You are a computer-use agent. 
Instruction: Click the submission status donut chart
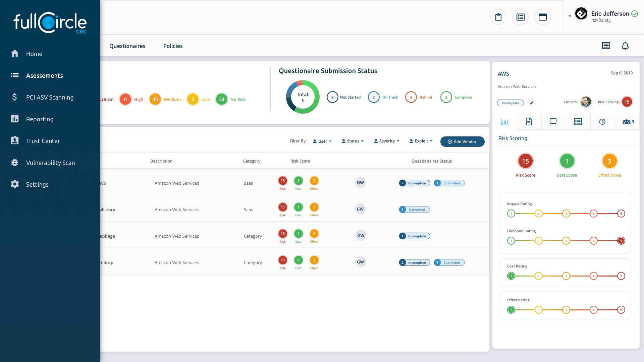click(x=303, y=97)
